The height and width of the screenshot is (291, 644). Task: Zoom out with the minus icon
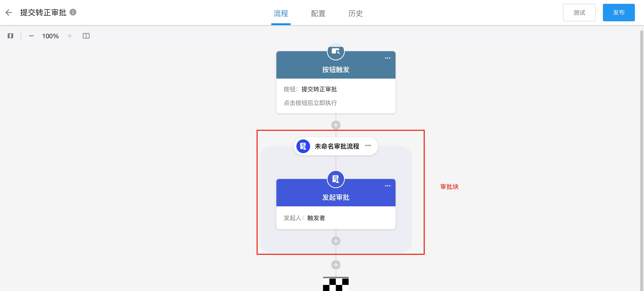(31, 36)
